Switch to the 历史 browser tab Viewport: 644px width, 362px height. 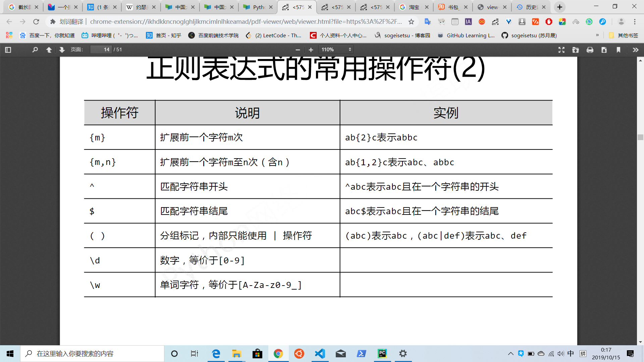(531, 7)
